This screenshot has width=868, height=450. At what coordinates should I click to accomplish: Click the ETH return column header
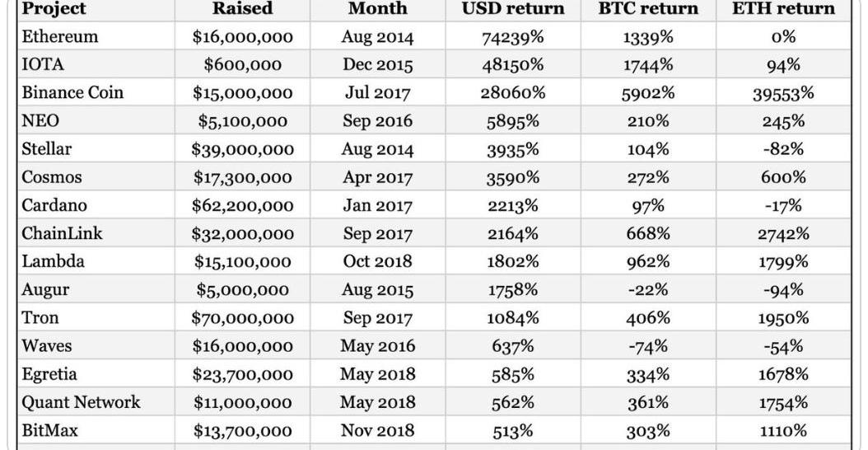(782, 9)
